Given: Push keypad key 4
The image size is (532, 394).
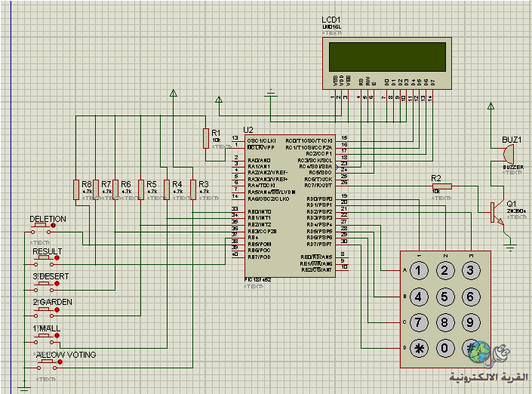Looking at the screenshot, I should (x=419, y=297).
